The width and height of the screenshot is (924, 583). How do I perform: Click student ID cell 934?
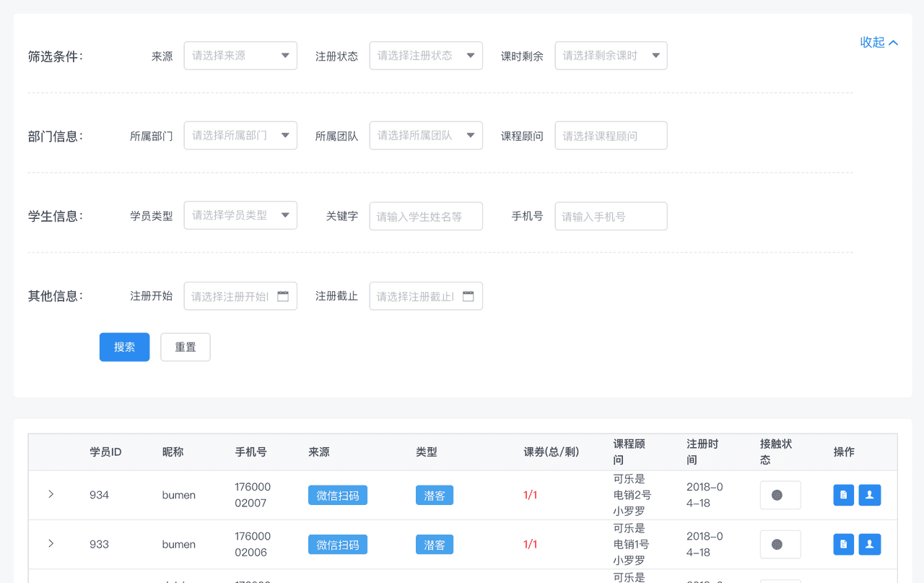point(99,495)
